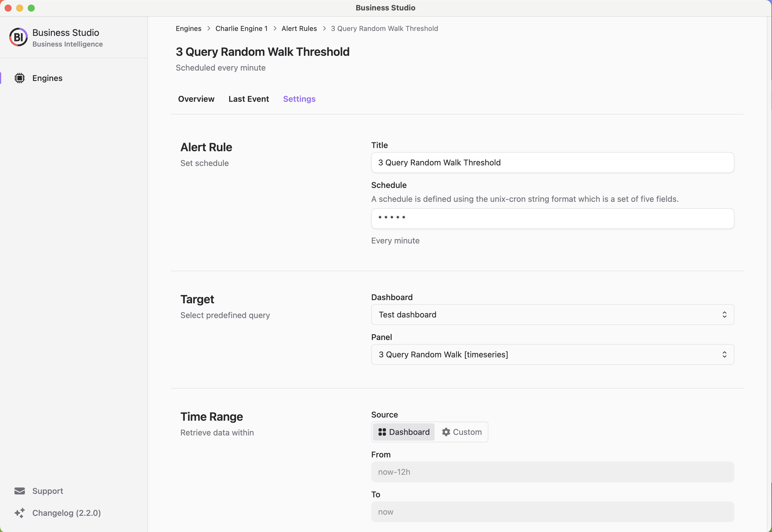The height and width of the screenshot is (532, 772).
Task: Click the Support mail icon
Action: pyautogui.click(x=19, y=491)
